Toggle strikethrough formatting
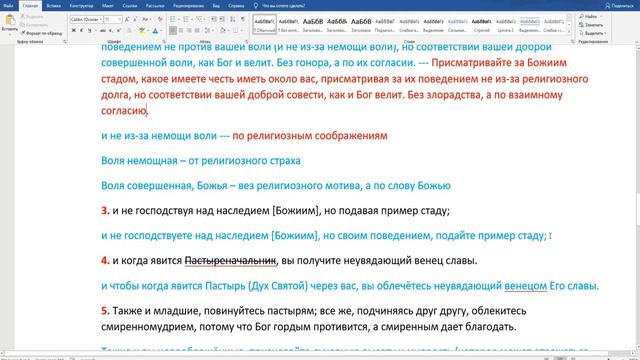 click(102, 31)
